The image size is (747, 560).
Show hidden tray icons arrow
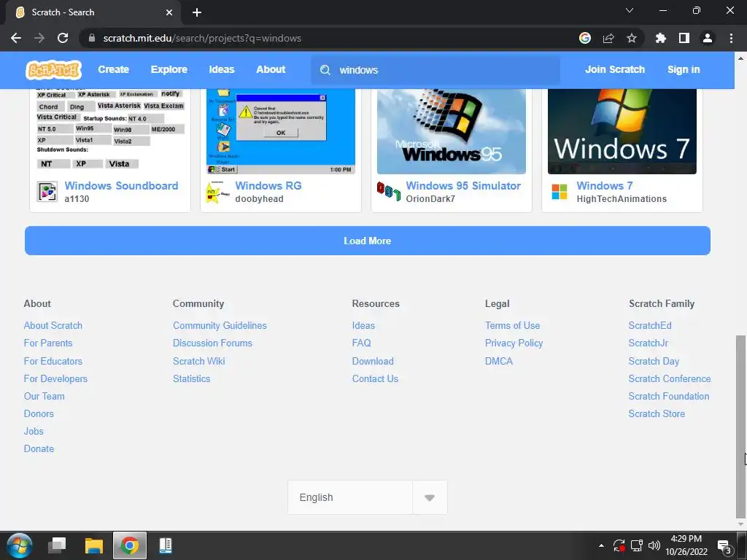[601, 545]
